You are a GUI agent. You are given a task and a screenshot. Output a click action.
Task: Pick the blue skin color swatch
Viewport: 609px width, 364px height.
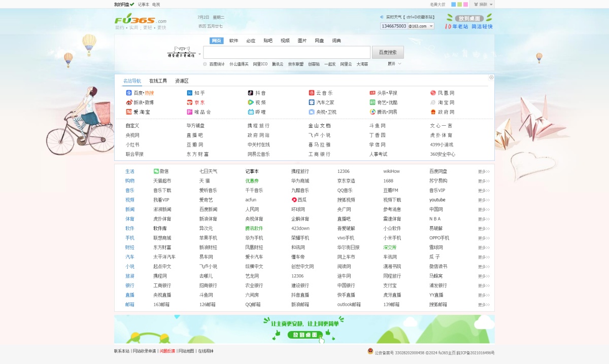coord(454,4)
